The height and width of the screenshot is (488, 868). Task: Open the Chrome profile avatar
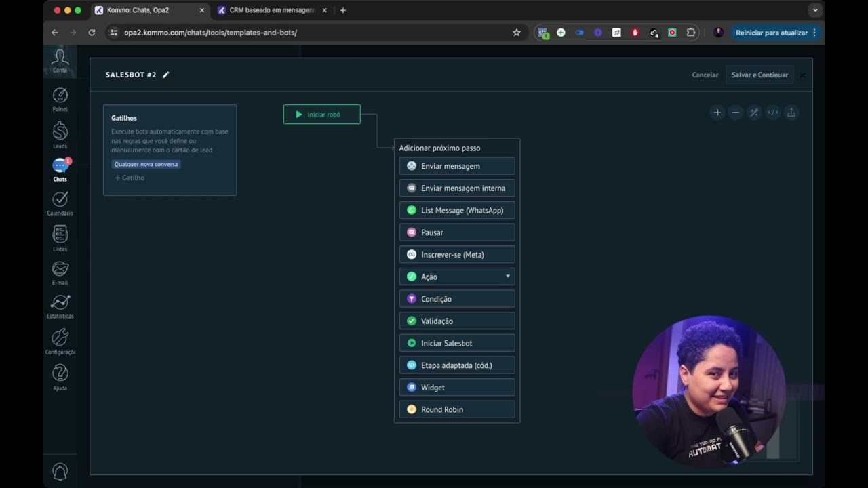point(718,33)
